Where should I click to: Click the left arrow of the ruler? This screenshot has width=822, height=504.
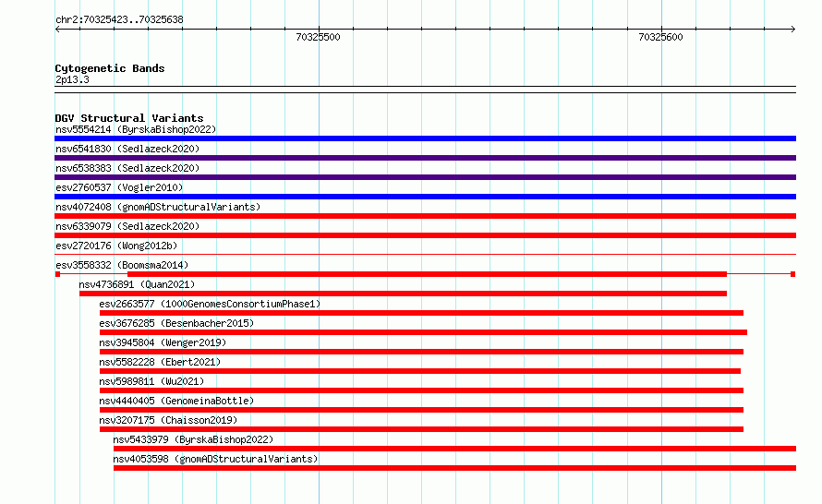57,30
